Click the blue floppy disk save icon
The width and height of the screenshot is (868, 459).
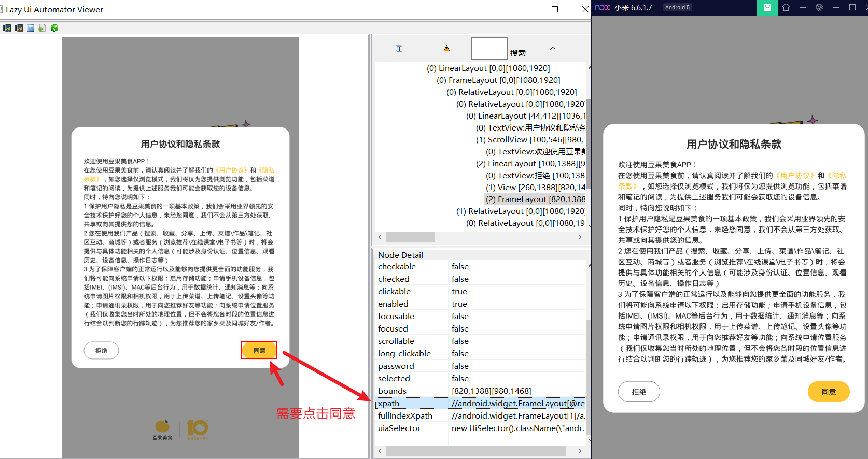[31, 28]
